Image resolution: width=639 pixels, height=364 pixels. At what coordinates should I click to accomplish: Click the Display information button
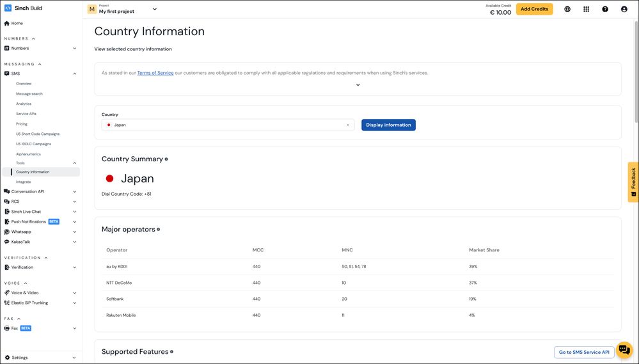[388, 125]
